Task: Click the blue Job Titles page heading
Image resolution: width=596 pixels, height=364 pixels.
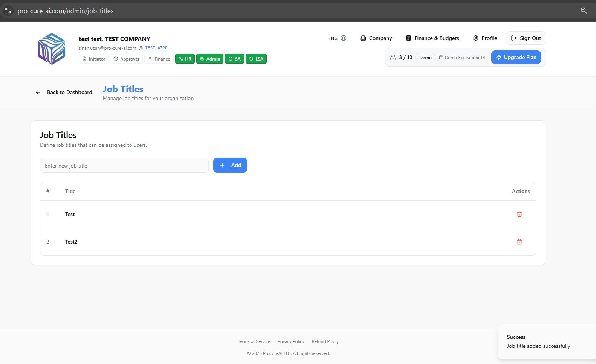Action: click(123, 89)
